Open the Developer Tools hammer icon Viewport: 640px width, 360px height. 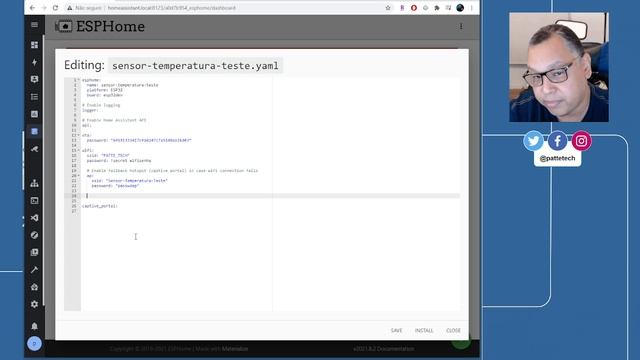click(34, 270)
